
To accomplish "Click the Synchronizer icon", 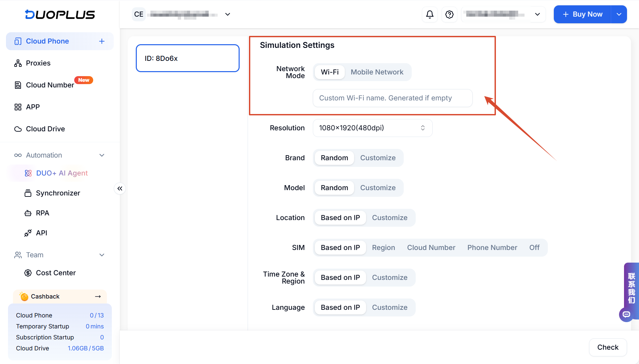I will tap(28, 193).
